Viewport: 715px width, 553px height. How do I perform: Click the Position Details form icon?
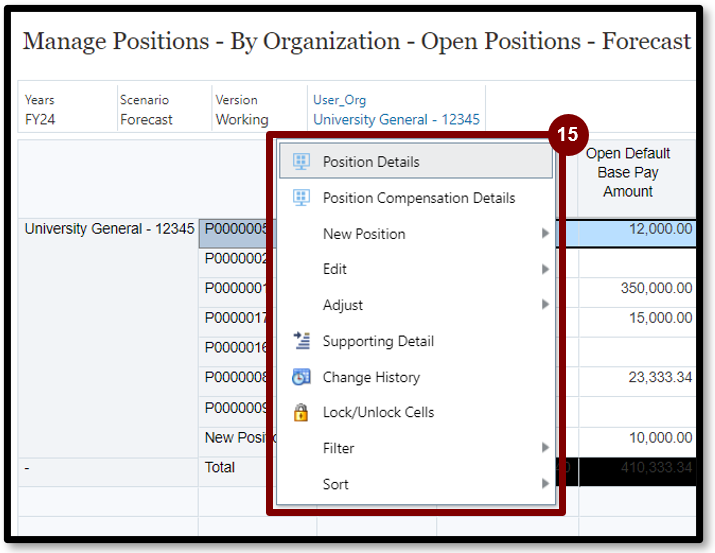pos(301,162)
